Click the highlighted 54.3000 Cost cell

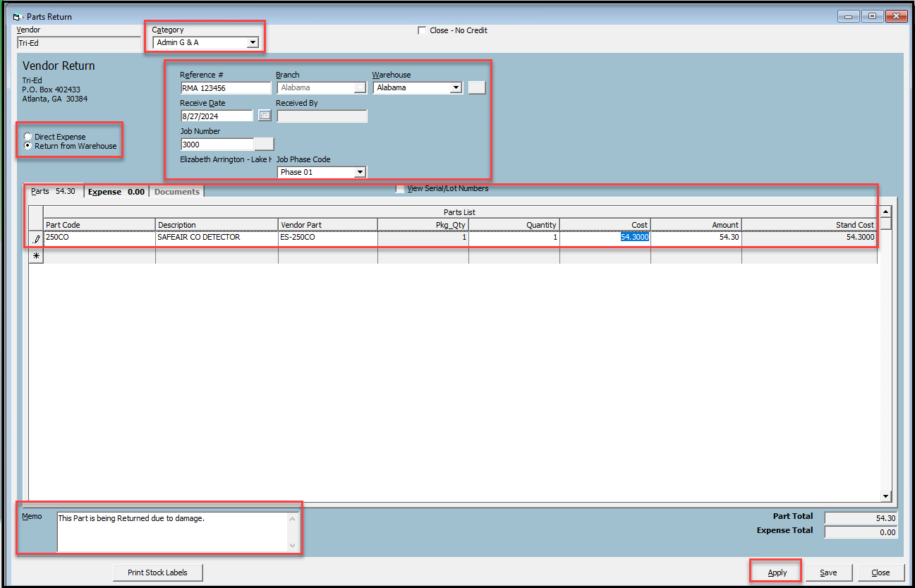point(605,238)
